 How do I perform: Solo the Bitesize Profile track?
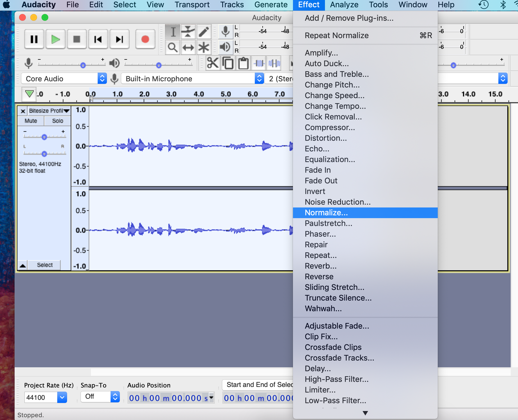(x=58, y=121)
